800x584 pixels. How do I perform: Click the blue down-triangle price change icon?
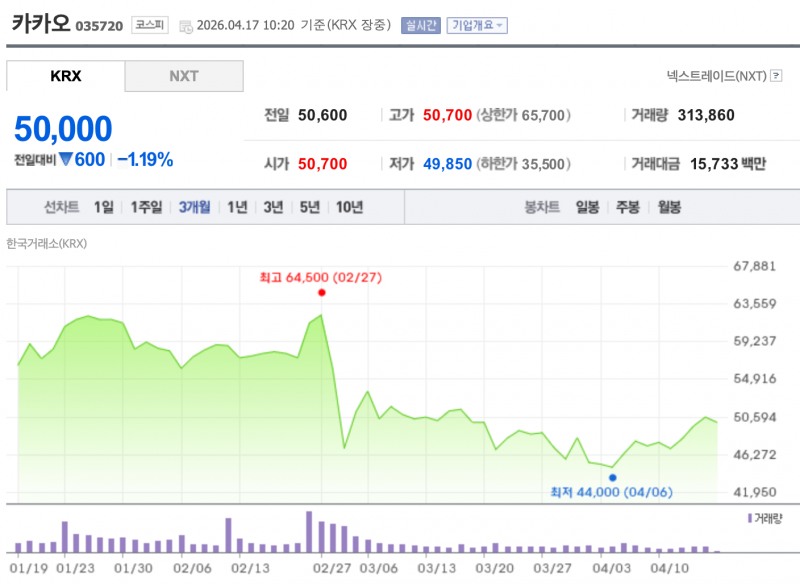pos(65,159)
